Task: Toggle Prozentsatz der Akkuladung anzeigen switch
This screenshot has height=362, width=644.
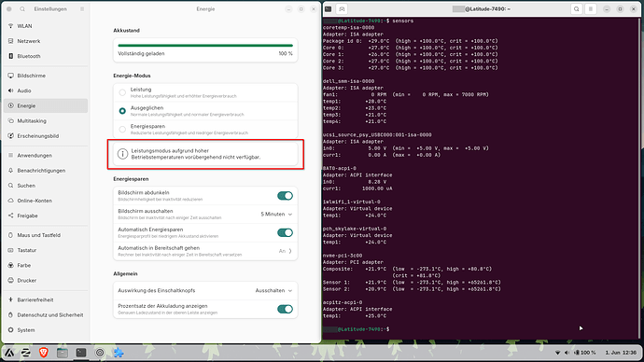Action: click(285, 309)
